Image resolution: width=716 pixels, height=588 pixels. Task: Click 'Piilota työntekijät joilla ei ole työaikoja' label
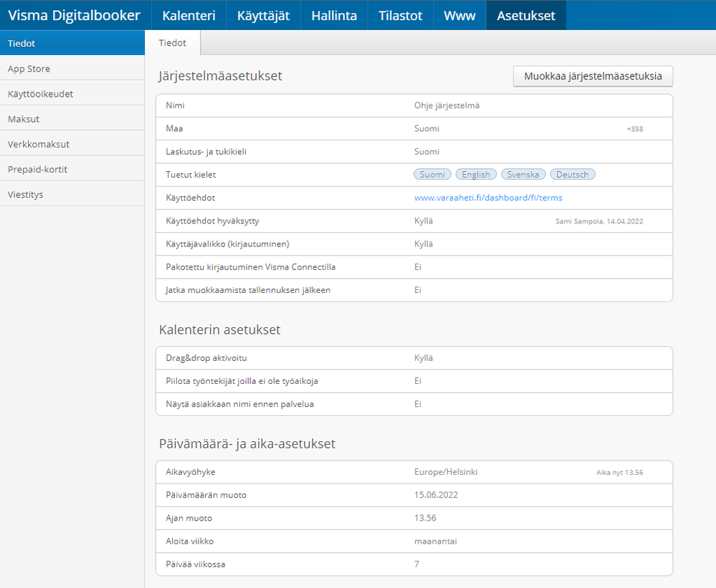pyautogui.click(x=242, y=381)
